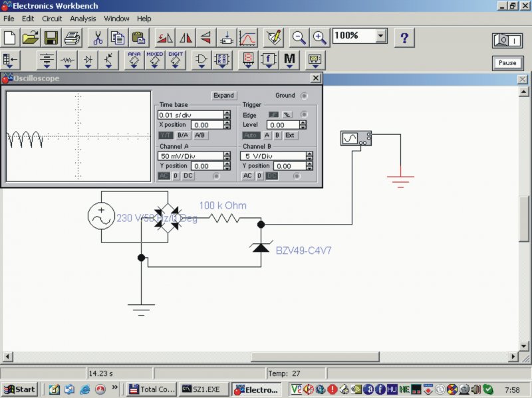Zoom in with plus magnifier
Viewport: 532px width, 398px height.
click(320, 37)
